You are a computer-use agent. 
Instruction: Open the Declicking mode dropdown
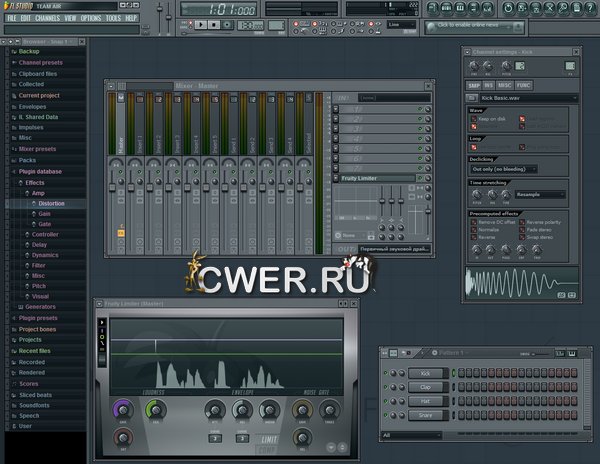502,169
